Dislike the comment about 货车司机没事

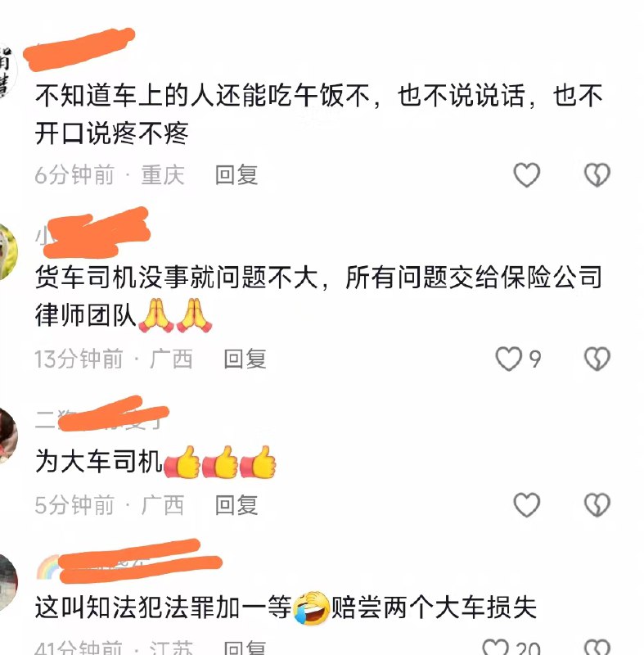[x=597, y=359]
